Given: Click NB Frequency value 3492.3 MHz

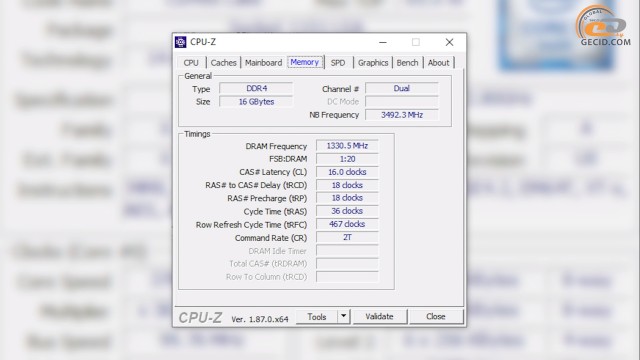Looking at the screenshot, I should coord(402,115).
